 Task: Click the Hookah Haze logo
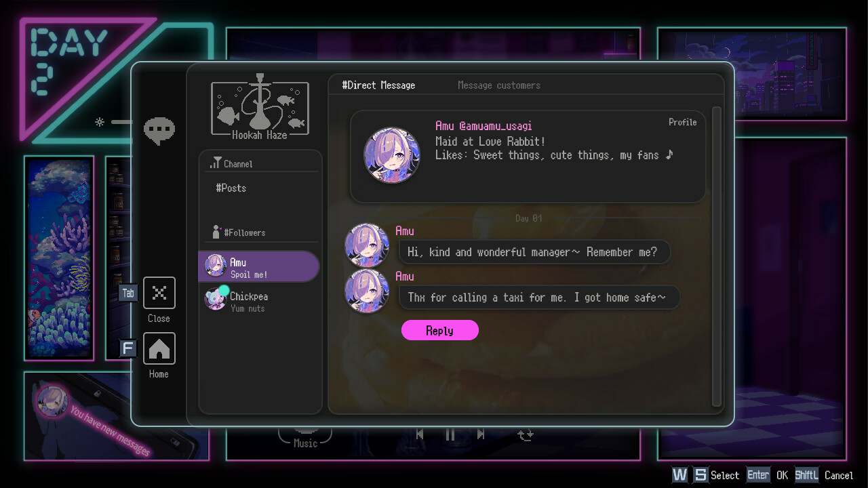pyautogui.click(x=260, y=106)
